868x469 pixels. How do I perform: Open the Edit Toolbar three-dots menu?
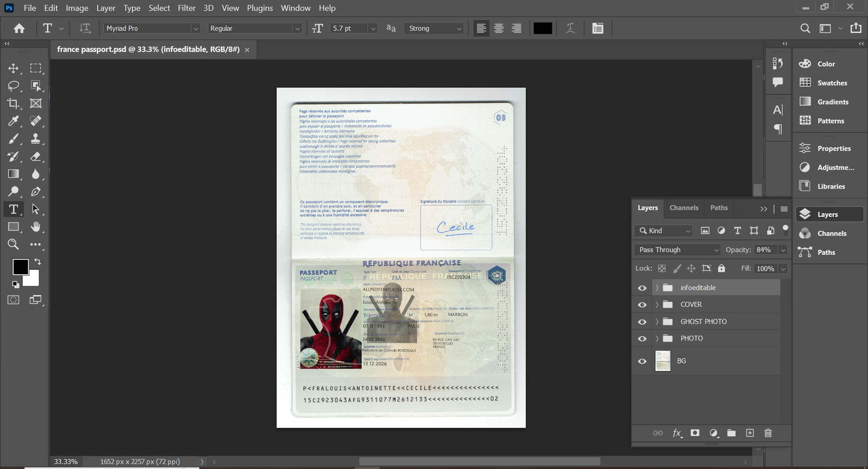coord(36,245)
